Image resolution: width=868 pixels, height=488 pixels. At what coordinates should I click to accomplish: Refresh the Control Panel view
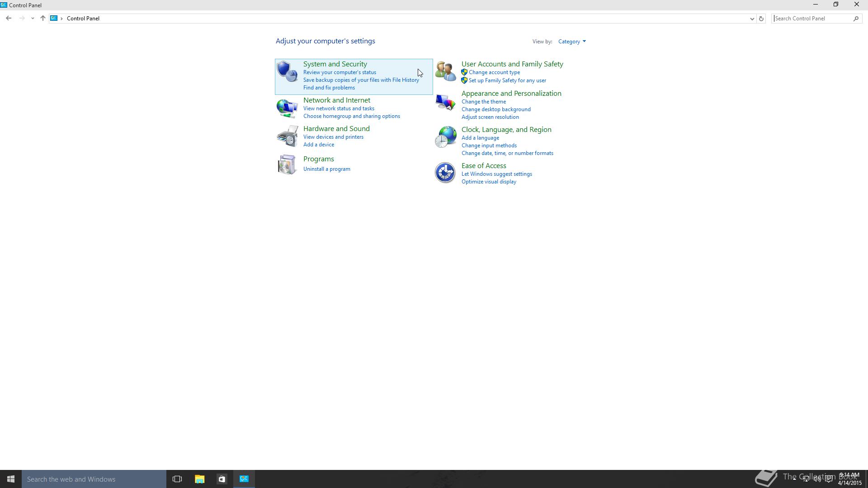761,19
